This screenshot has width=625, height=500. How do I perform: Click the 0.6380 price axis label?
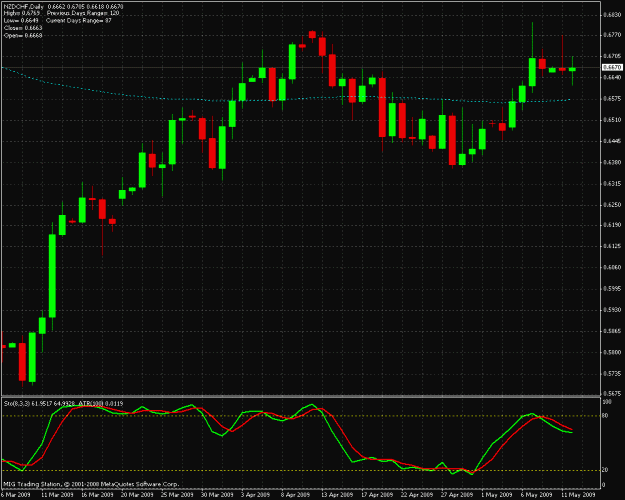click(613, 162)
